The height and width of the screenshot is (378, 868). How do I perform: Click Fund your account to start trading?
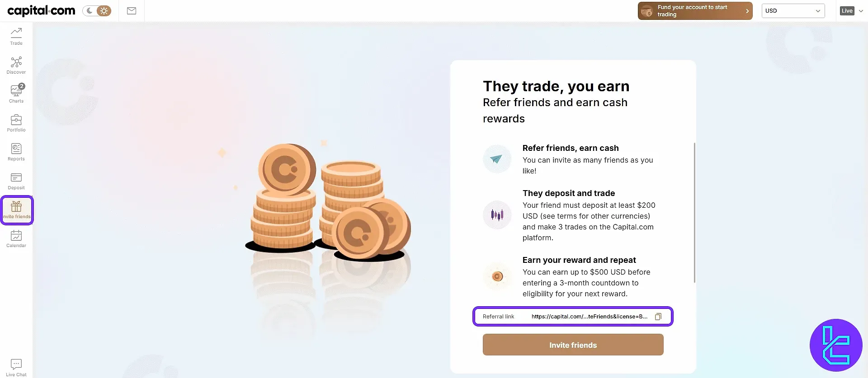(695, 11)
